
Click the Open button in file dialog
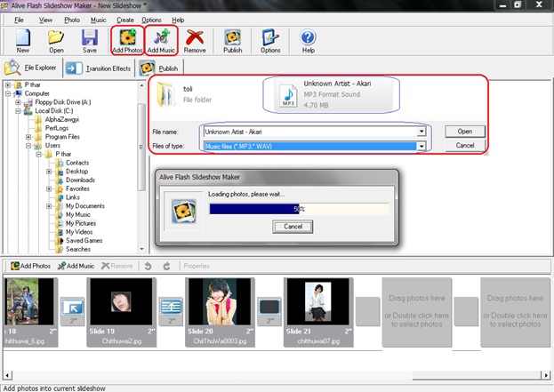tap(464, 132)
